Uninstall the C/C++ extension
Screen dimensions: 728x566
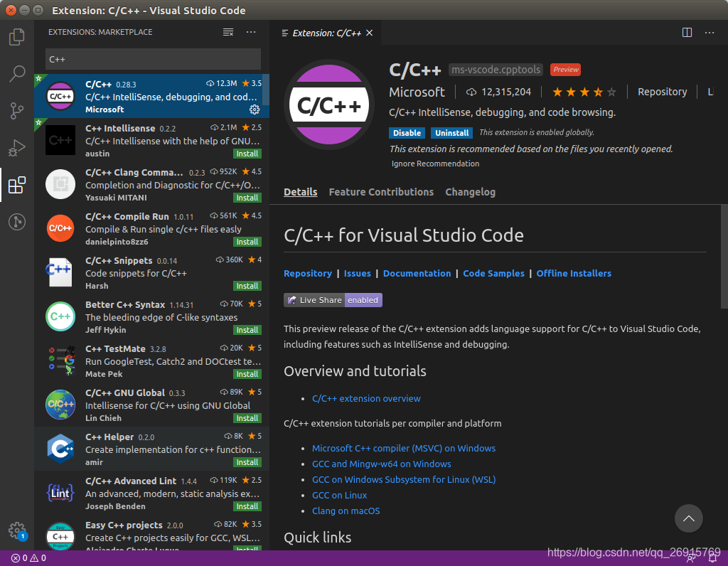pyautogui.click(x=451, y=133)
